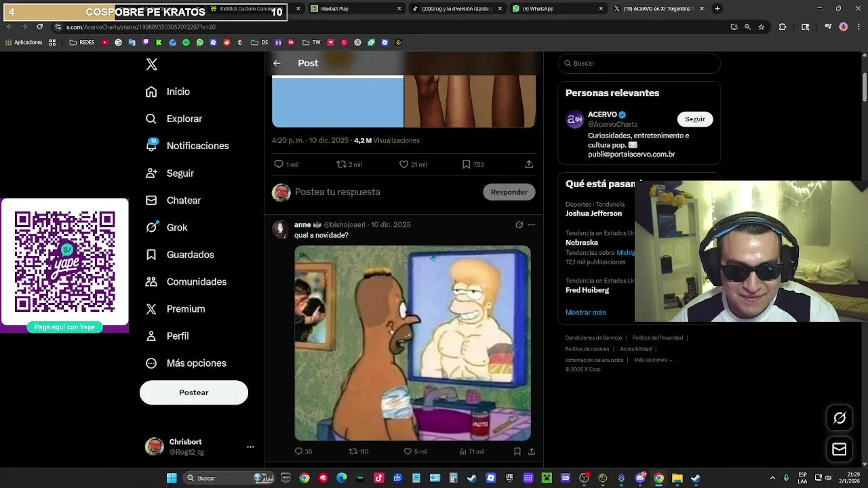Repost anne's reply 110
The image size is (868, 488).
coord(358,451)
